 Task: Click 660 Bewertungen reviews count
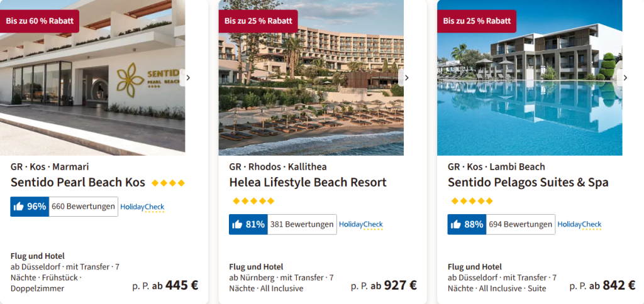click(x=83, y=207)
